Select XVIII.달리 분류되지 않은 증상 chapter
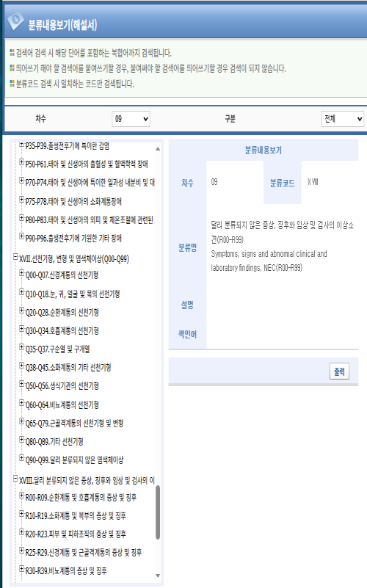Screen dimensions: 367x588 coord(87,481)
